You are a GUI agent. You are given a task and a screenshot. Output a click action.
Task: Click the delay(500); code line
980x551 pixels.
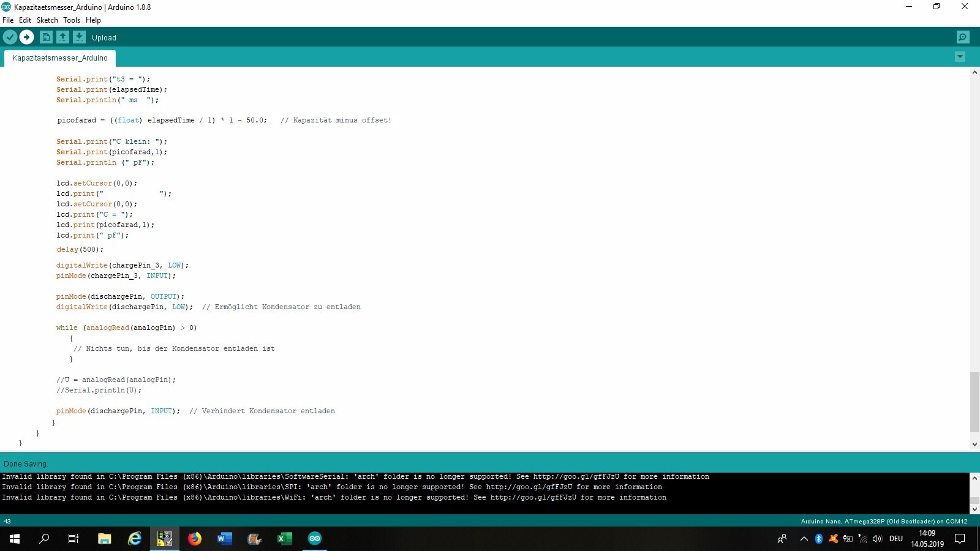click(x=80, y=250)
